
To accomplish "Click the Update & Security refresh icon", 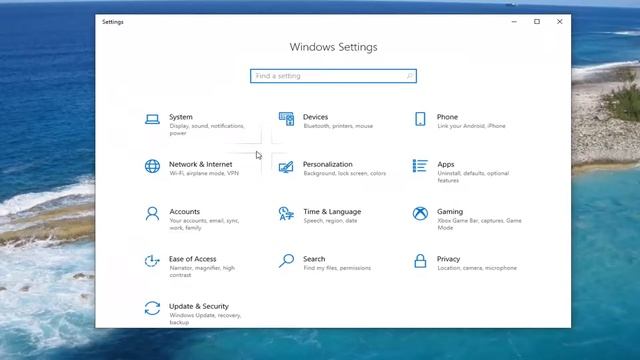I will pos(152,308).
